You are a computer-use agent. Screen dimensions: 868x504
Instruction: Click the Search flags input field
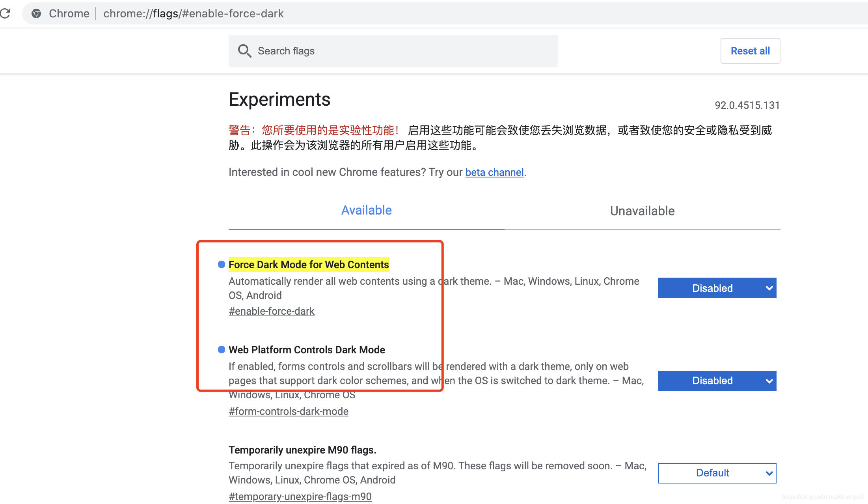point(393,50)
